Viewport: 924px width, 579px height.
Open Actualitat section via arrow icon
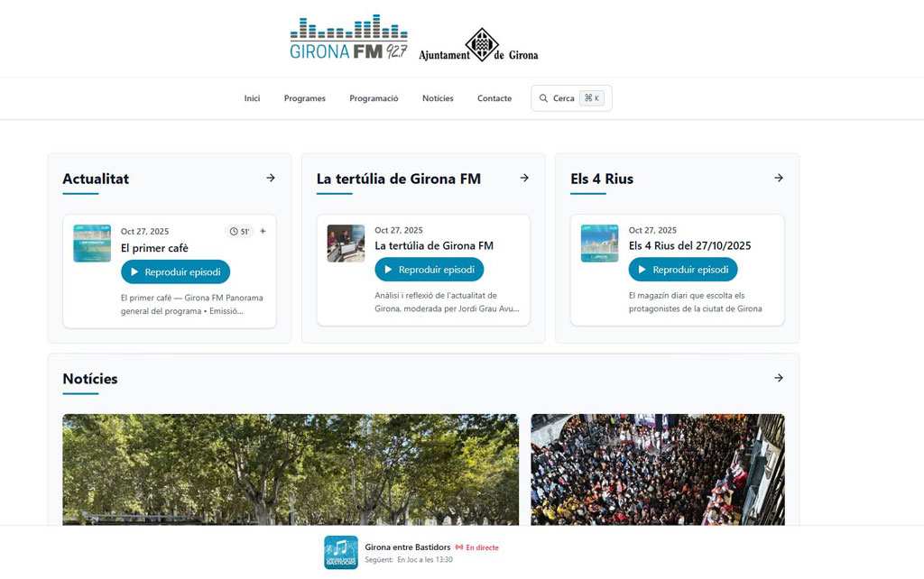point(271,179)
